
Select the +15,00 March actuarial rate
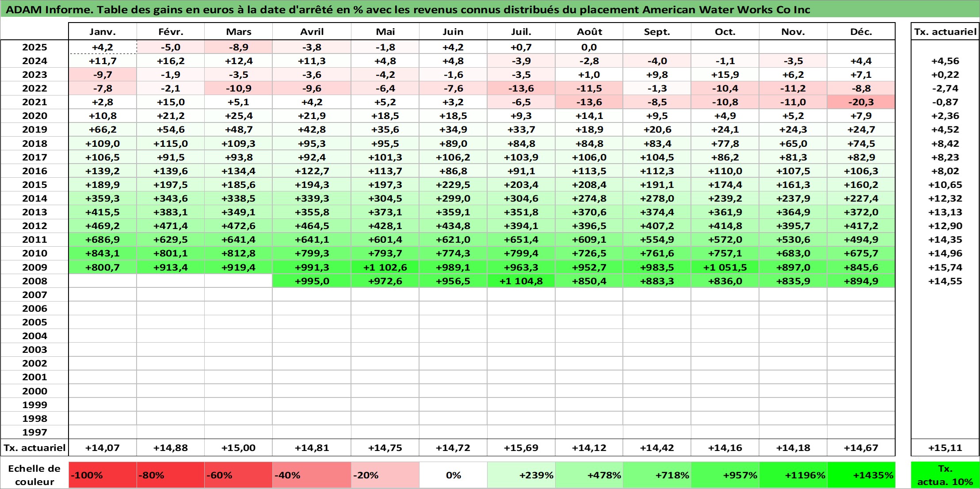[239, 448]
